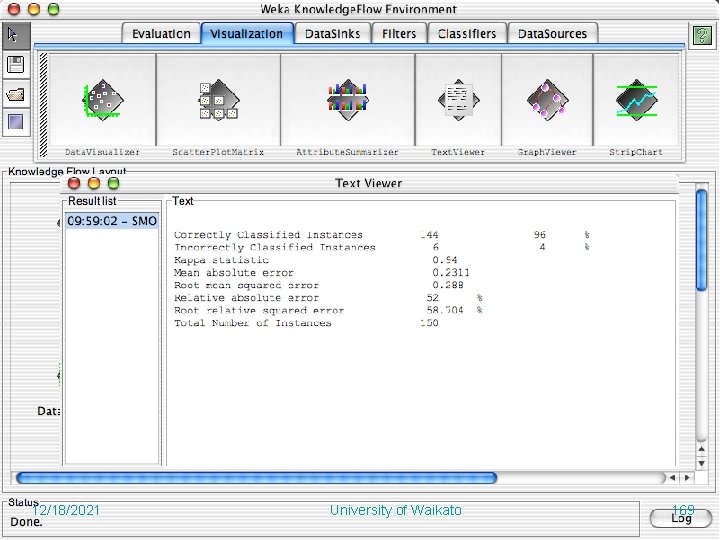This screenshot has width=720, height=540.
Task: Click the vertical scrollbar thumb of the layout
Action: (701, 240)
